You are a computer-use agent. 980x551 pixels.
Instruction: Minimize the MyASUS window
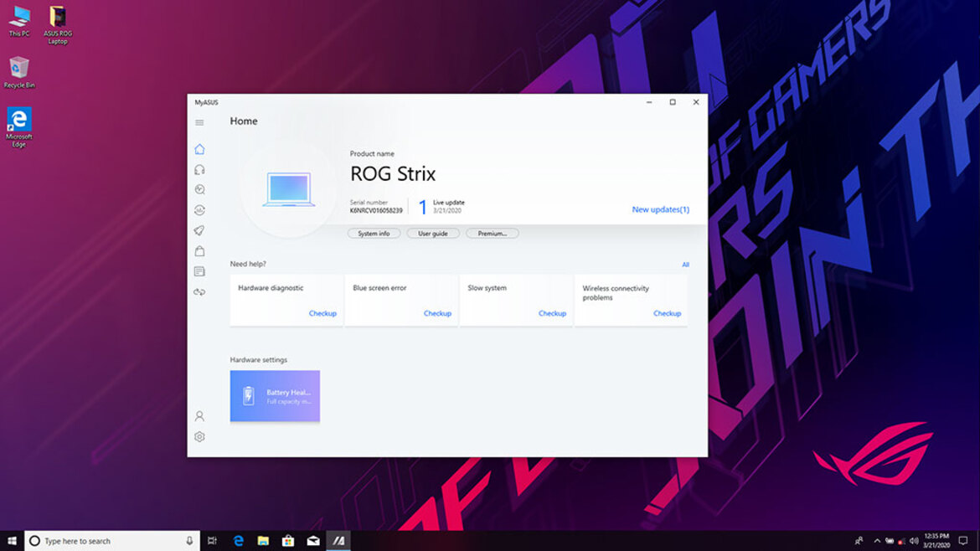[x=649, y=102]
